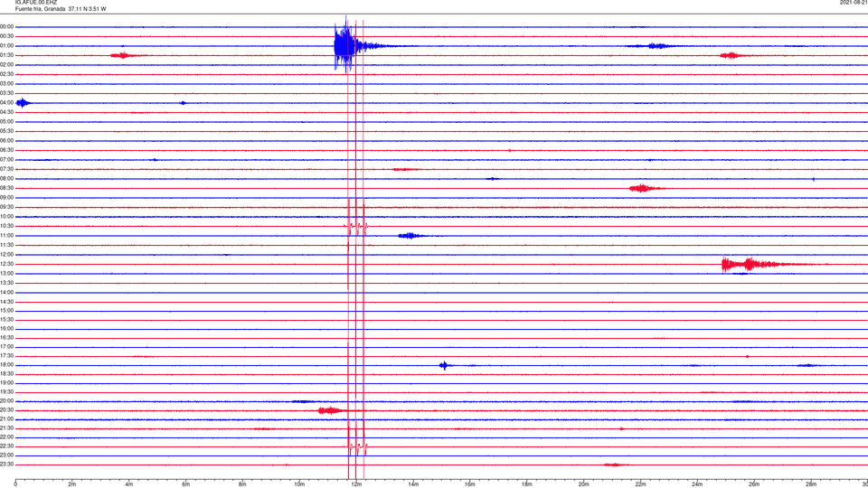Click the red event on 01:30 trace near 4m

coord(124,55)
